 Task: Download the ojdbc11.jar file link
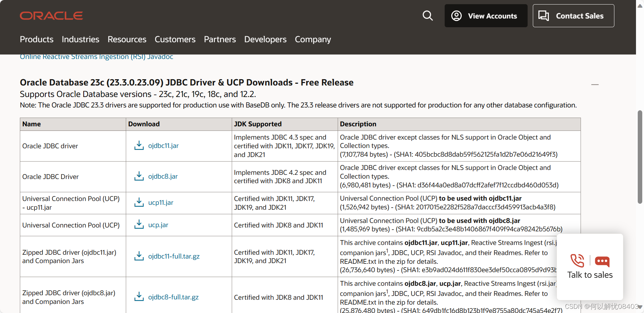point(163,146)
